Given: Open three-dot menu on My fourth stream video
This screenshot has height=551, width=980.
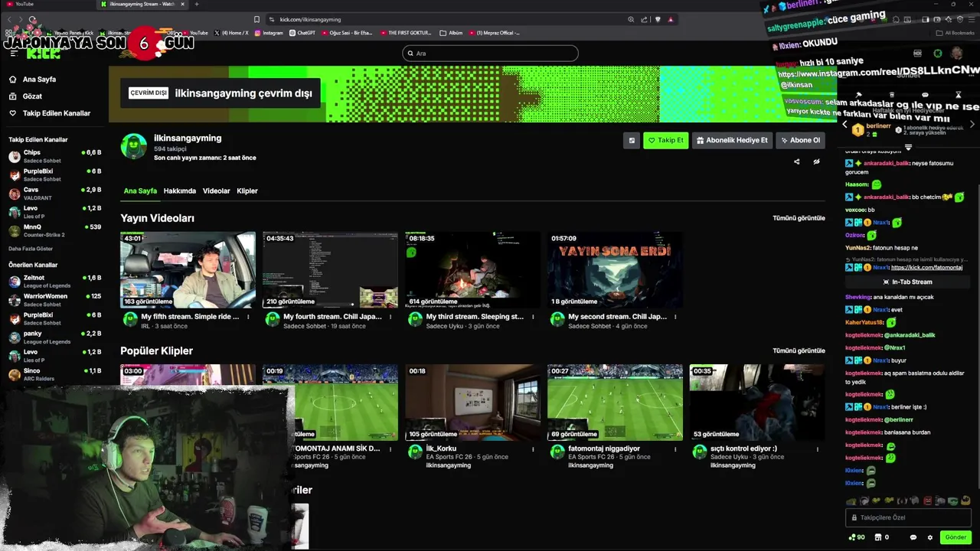Looking at the screenshot, I should click(390, 317).
